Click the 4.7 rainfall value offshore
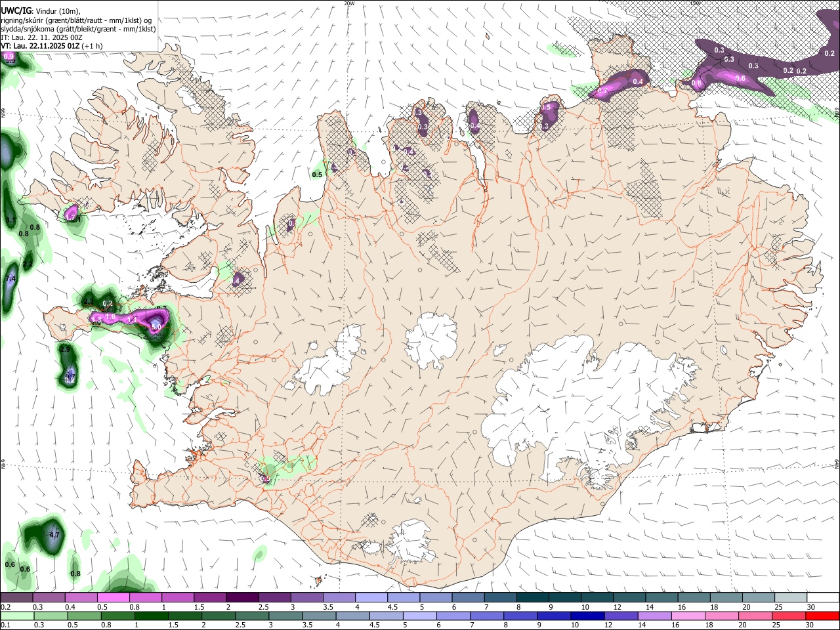The width and height of the screenshot is (840, 630). click(x=54, y=535)
